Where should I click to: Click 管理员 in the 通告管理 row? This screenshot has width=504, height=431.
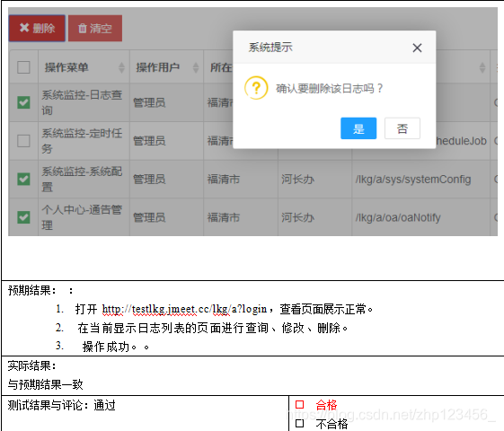(149, 217)
